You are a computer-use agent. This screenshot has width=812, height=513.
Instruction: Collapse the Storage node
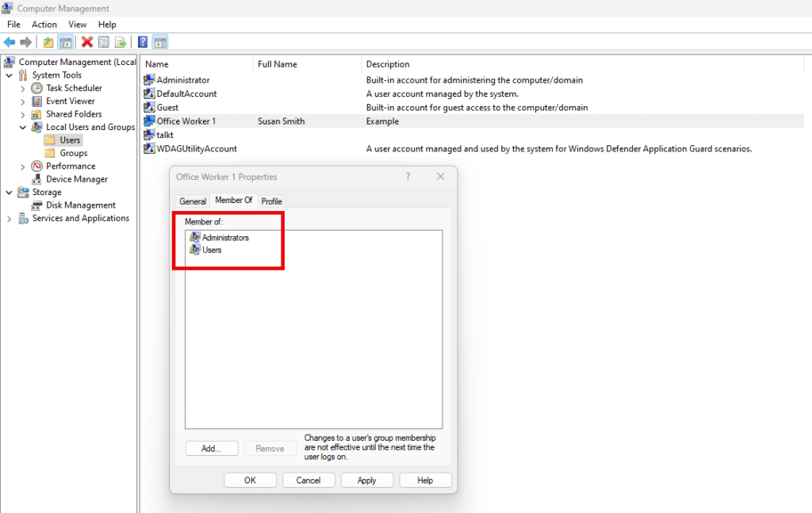pos(10,193)
